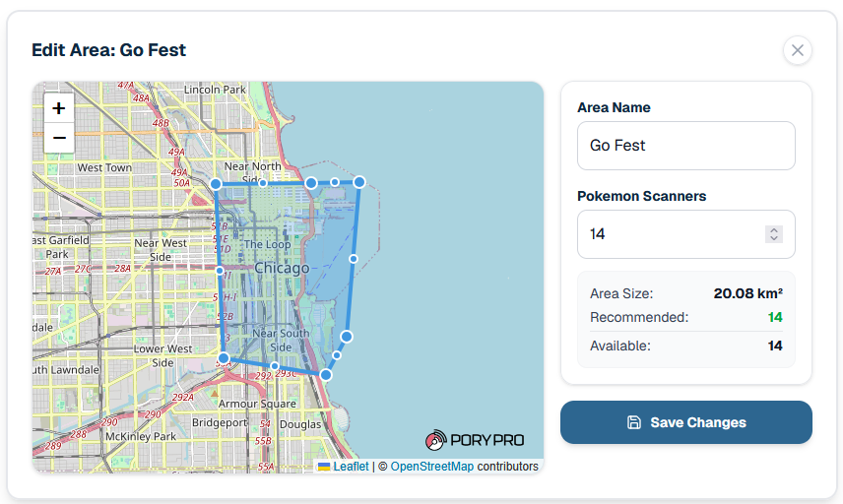Click the Available value 14
Image resolution: width=843 pixels, height=504 pixels.
(x=775, y=346)
